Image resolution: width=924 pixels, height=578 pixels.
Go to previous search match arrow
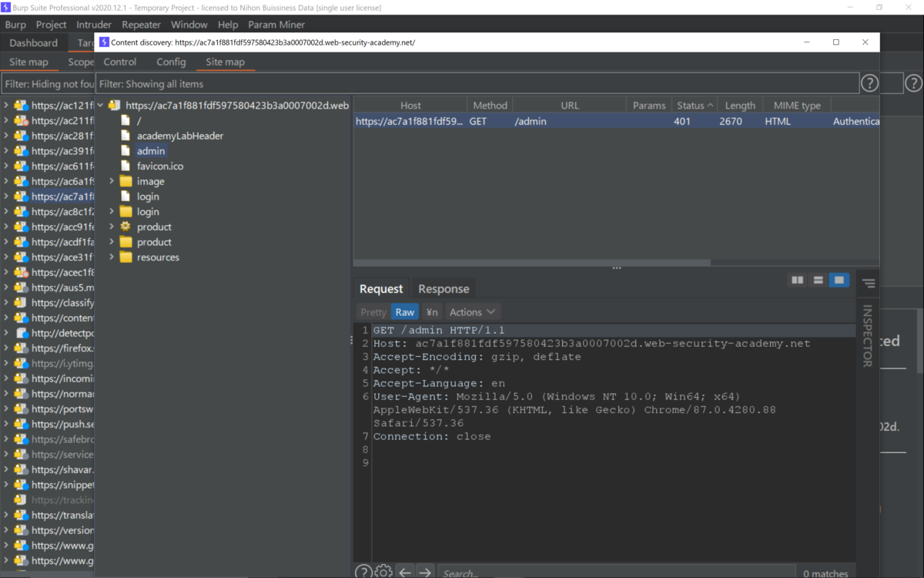[x=405, y=573]
